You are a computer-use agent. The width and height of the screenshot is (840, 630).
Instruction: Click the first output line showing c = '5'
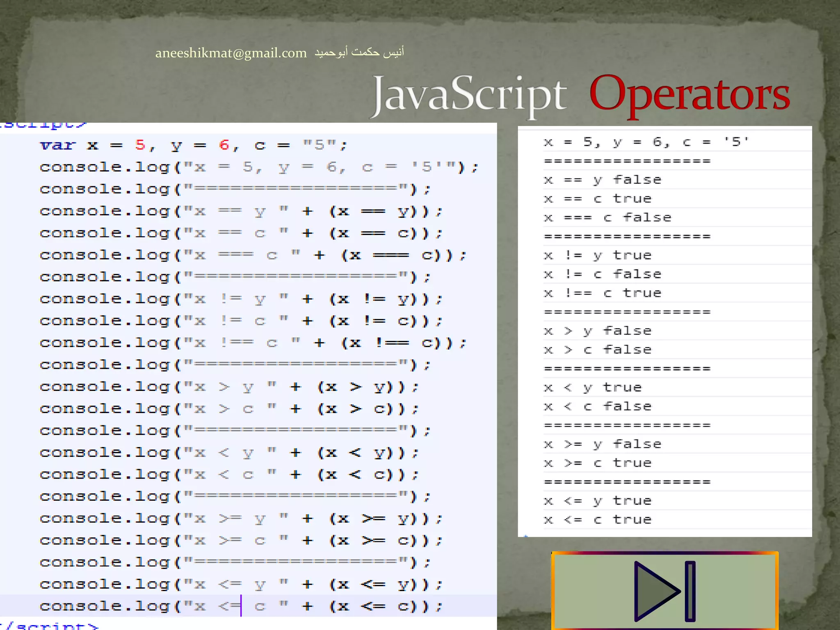click(x=646, y=142)
